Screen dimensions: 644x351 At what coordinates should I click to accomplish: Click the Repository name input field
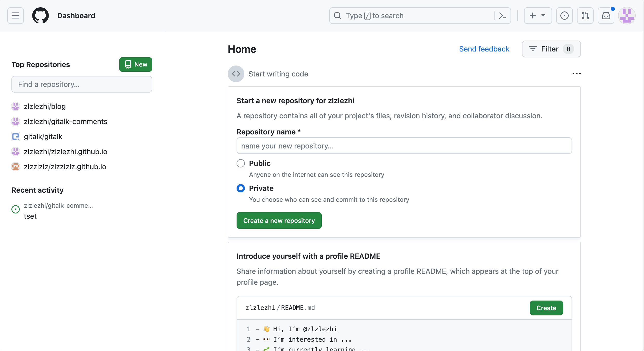(404, 146)
